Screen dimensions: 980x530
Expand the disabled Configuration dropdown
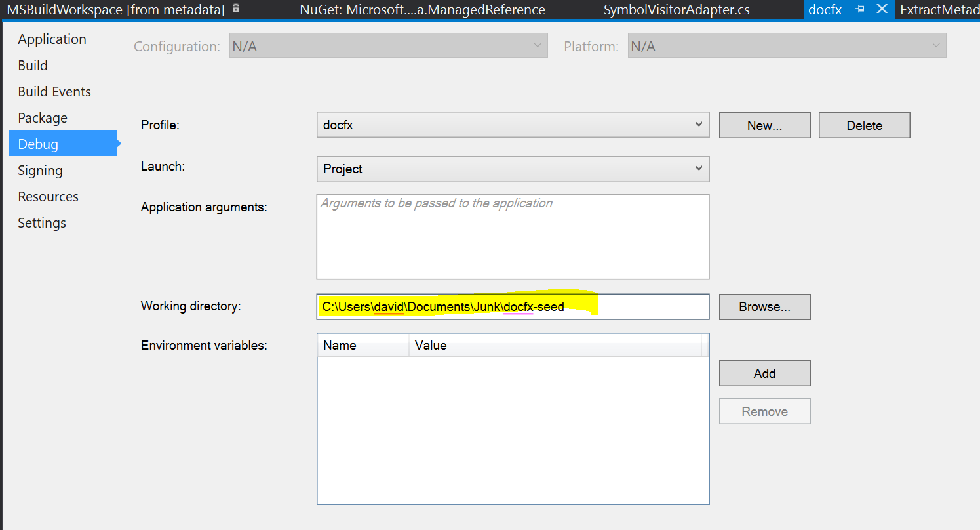pyautogui.click(x=536, y=45)
